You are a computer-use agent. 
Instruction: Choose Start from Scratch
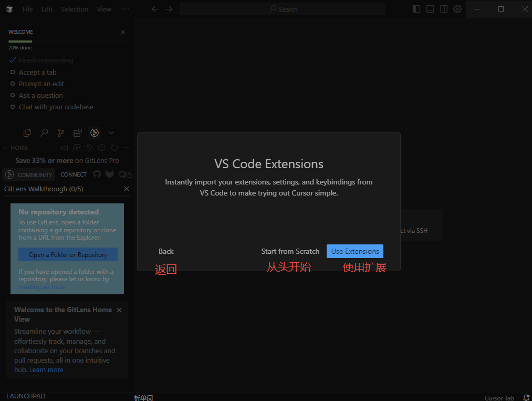[290, 251]
